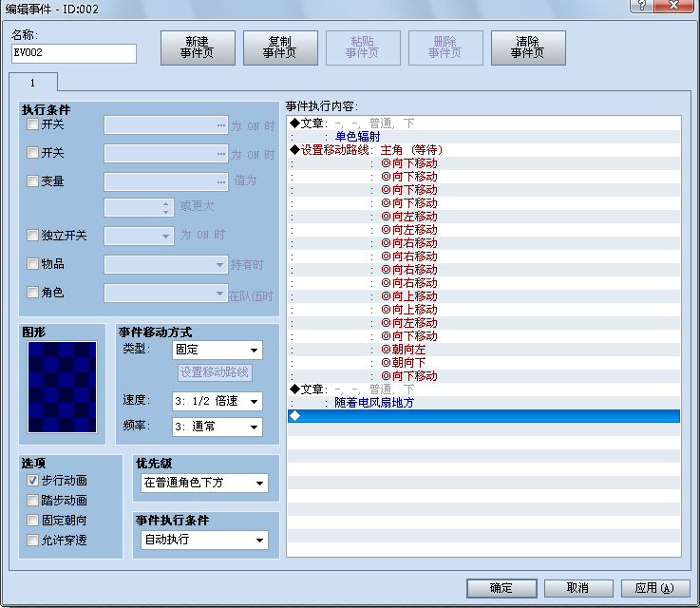Image resolution: width=700 pixels, height=608 pixels.
Task: Click the 取消 button
Action: click(578, 588)
